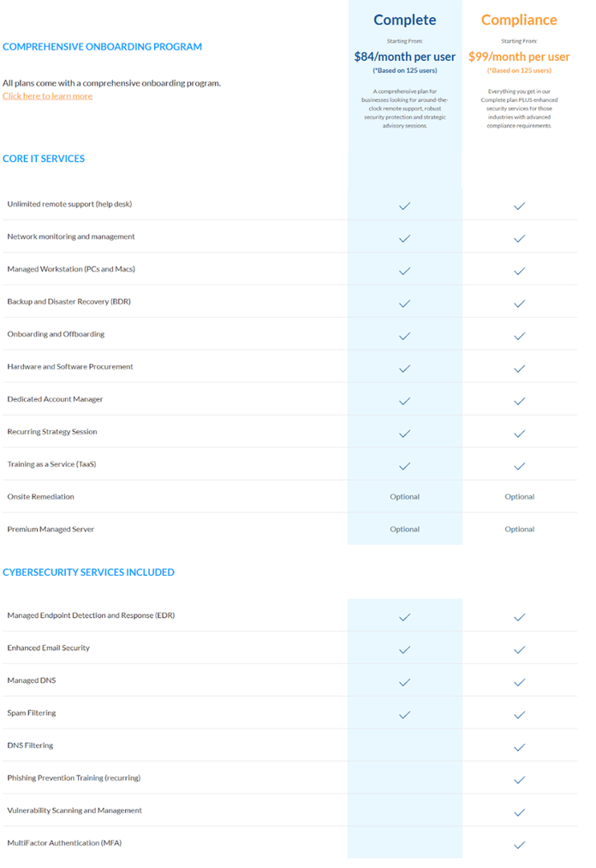Click Compliance checkmark for Dedicated Account Manager
The height and width of the screenshot is (868, 596).
(x=519, y=401)
